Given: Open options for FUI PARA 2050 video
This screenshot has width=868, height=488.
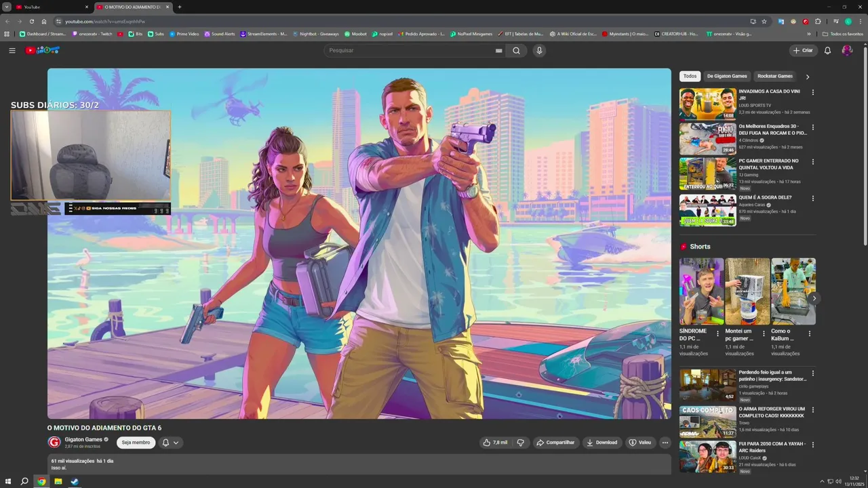Looking at the screenshot, I should [x=813, y=445].
